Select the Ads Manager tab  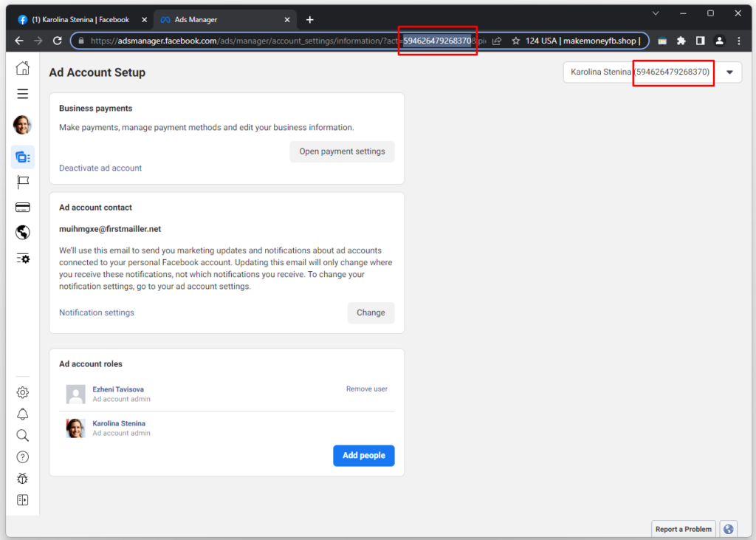click(214, 19)
